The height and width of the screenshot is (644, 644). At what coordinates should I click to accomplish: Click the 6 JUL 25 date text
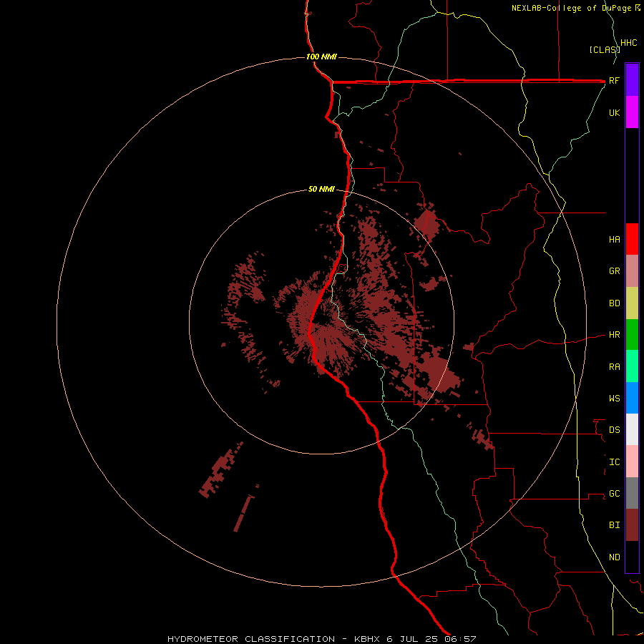click(412, 639)
